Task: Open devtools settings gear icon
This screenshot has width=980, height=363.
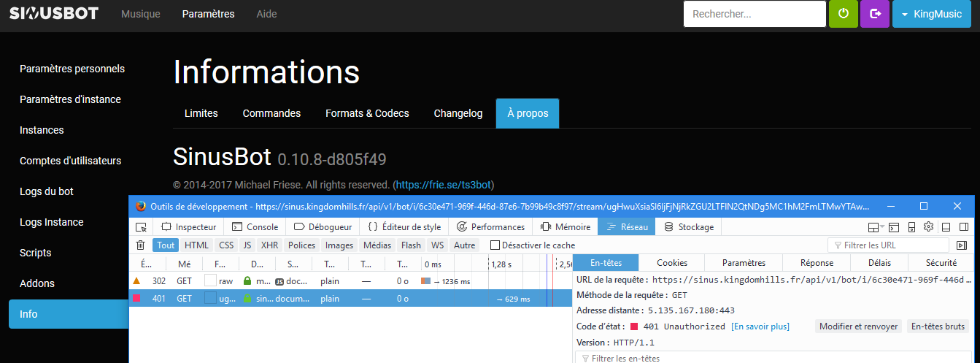Action: 929,227
